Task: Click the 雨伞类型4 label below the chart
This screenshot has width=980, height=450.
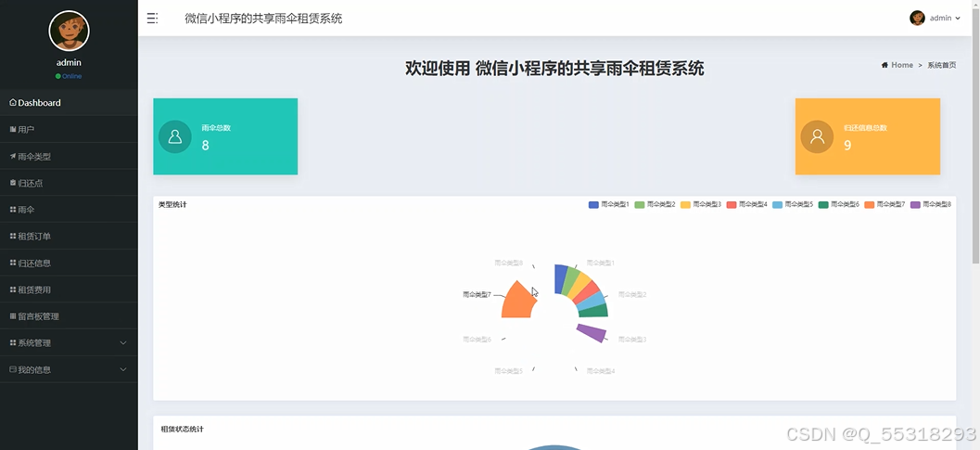Action: pyautogui.click(x=601, y=371)
